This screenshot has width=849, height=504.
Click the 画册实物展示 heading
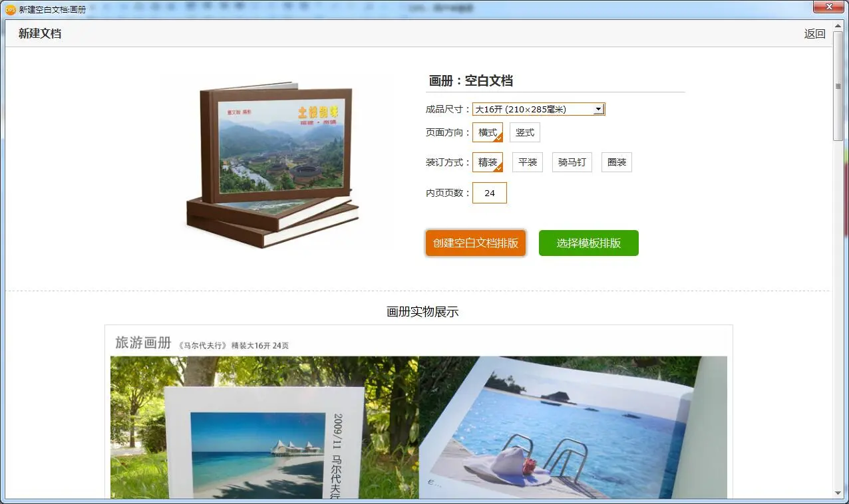pos(423,312)
